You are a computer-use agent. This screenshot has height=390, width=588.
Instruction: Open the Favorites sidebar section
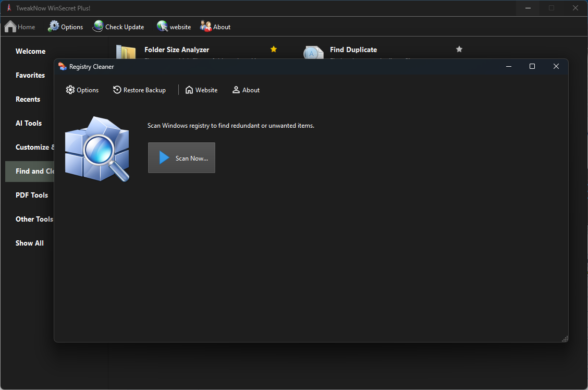30,75
